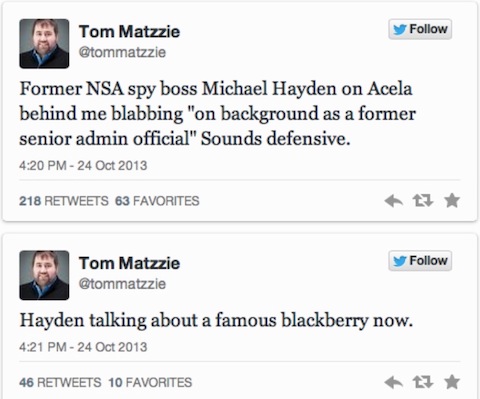The image size is (480, 399).
Task: Retweet the famous blackberry tweet
Action: pyautogui.click(x=423, y=382)
